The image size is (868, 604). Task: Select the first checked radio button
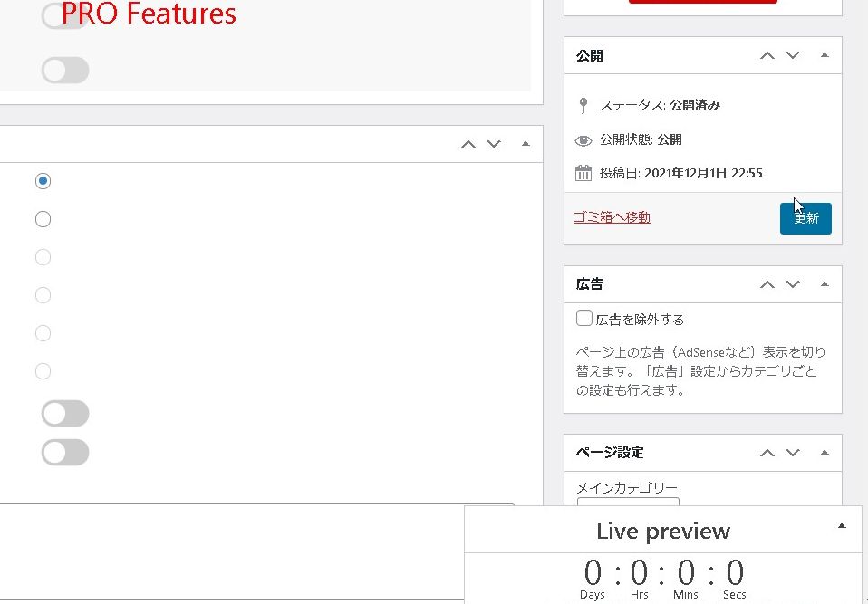tap(43, 181)
